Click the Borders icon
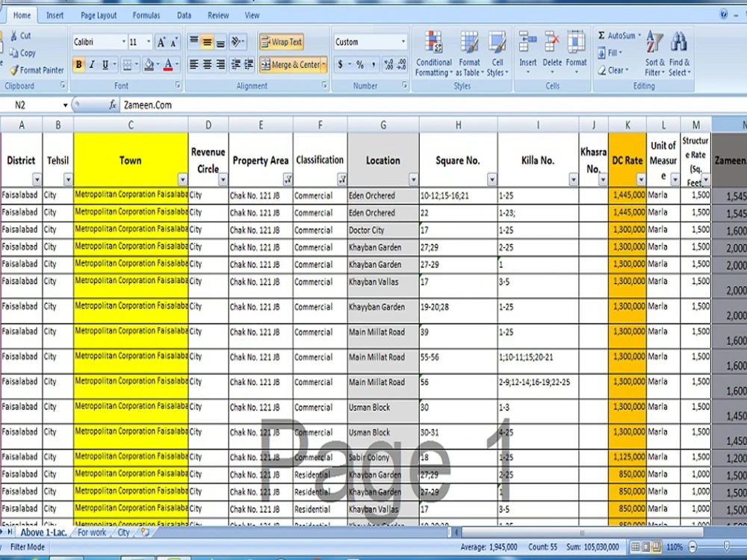Viewport: 747px width, 560px height. coord(127,64)
